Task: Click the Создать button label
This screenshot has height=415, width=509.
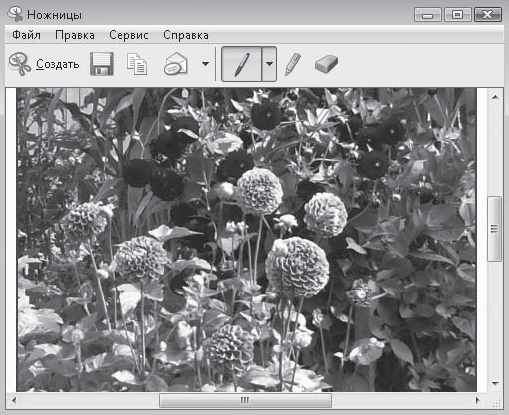Action: (58, 64)
